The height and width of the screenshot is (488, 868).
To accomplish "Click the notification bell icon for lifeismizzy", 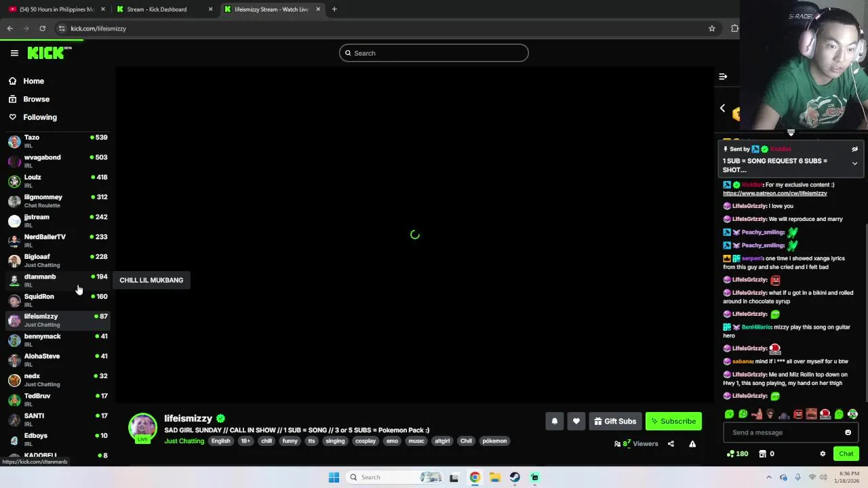I will tap(554, 421).
